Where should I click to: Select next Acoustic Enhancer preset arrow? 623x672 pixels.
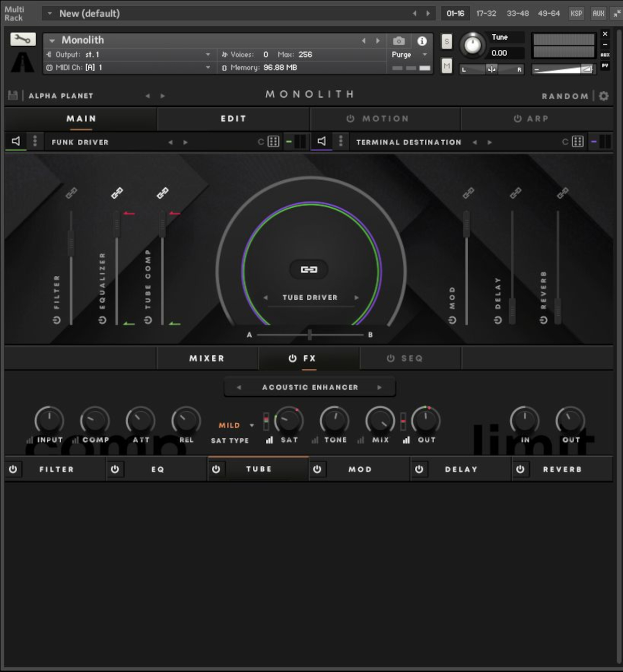coord(380,387)
